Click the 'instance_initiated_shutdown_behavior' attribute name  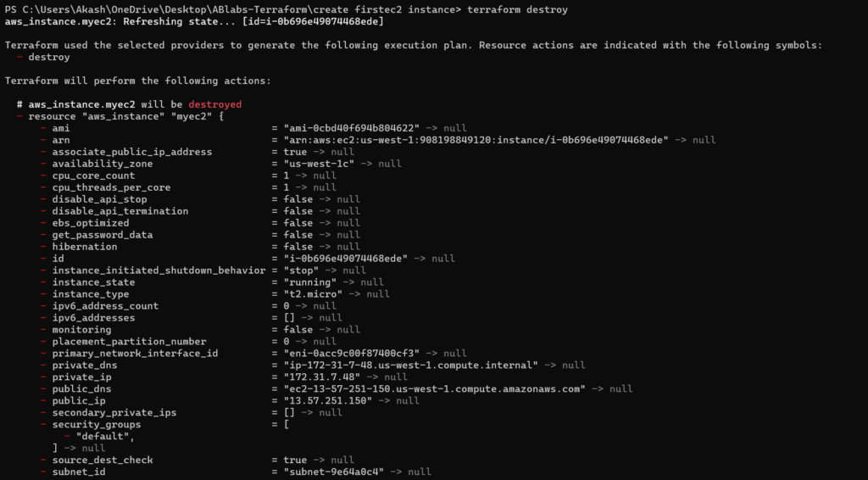pos(159,271)
